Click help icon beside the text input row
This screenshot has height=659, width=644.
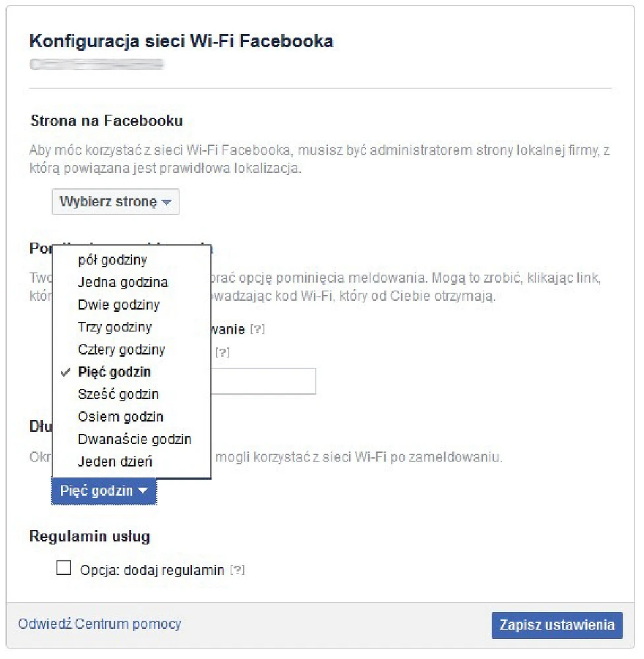222,353
